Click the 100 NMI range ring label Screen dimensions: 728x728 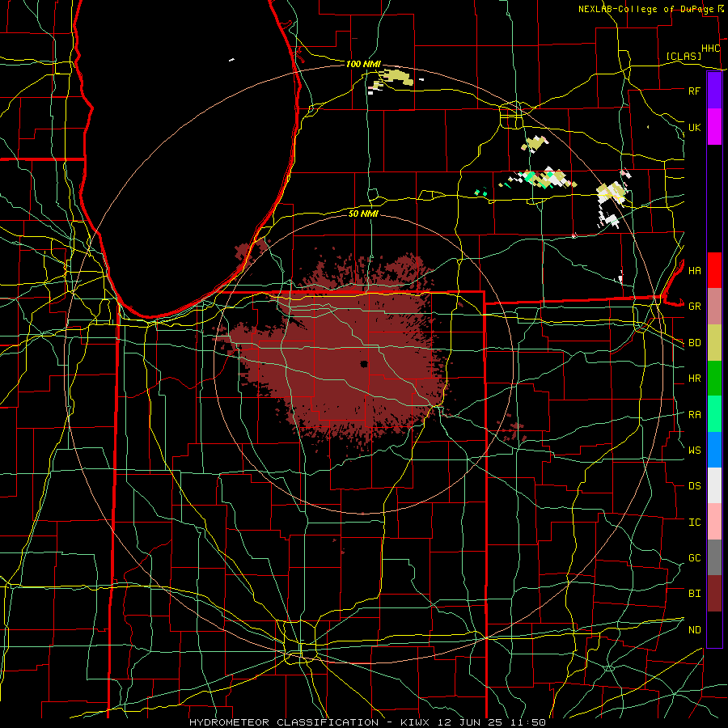click(x=363, y=64)
